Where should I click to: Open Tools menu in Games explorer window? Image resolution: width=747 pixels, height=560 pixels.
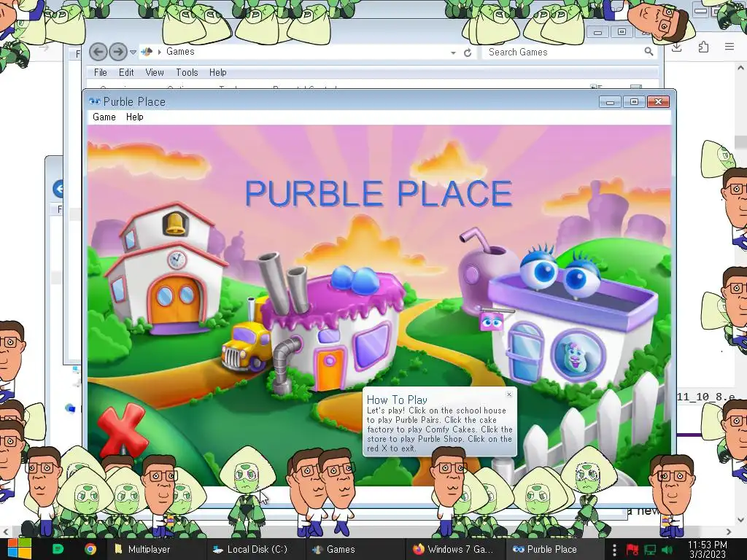(187, 72)
